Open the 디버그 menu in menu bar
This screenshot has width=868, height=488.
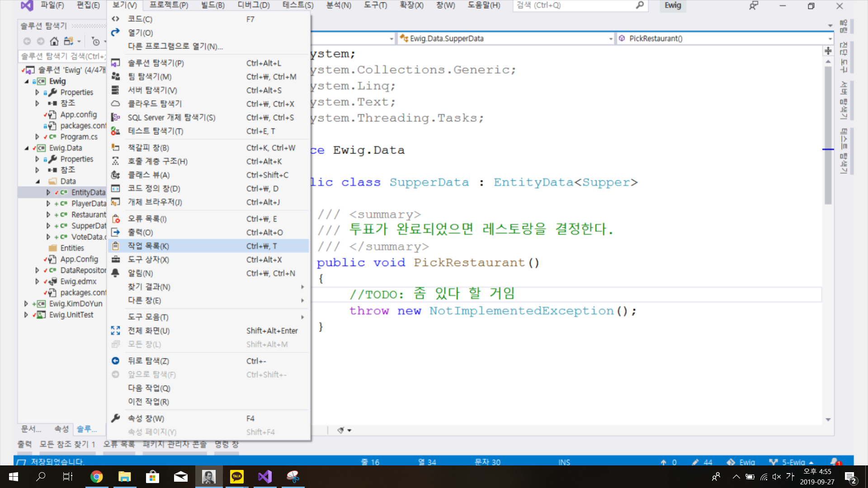[253, 5]
